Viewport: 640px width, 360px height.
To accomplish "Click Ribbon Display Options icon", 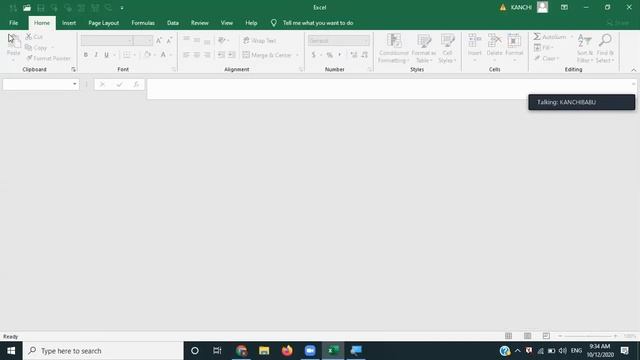I will click(564, 7).
